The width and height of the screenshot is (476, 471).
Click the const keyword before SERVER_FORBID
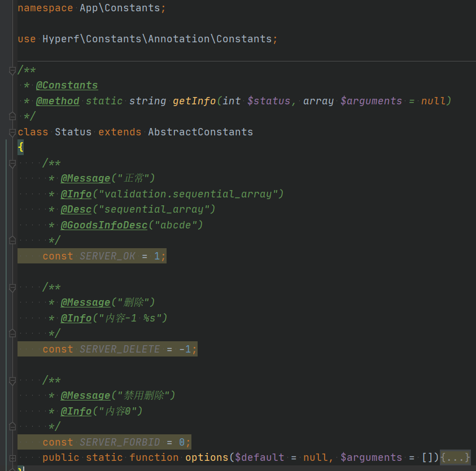[58, 442]
